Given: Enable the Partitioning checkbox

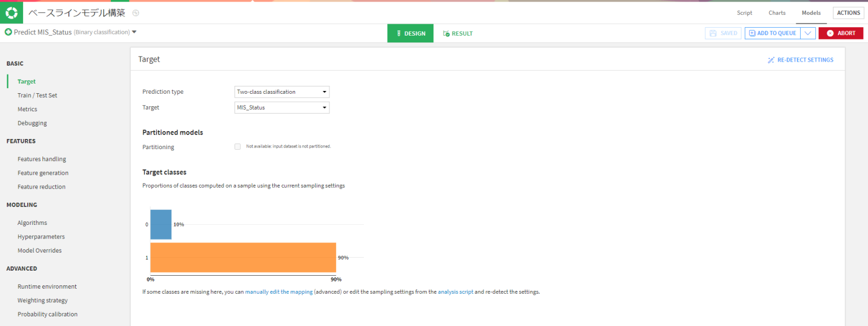Looking at the screenshot, I should pos(237,146).
